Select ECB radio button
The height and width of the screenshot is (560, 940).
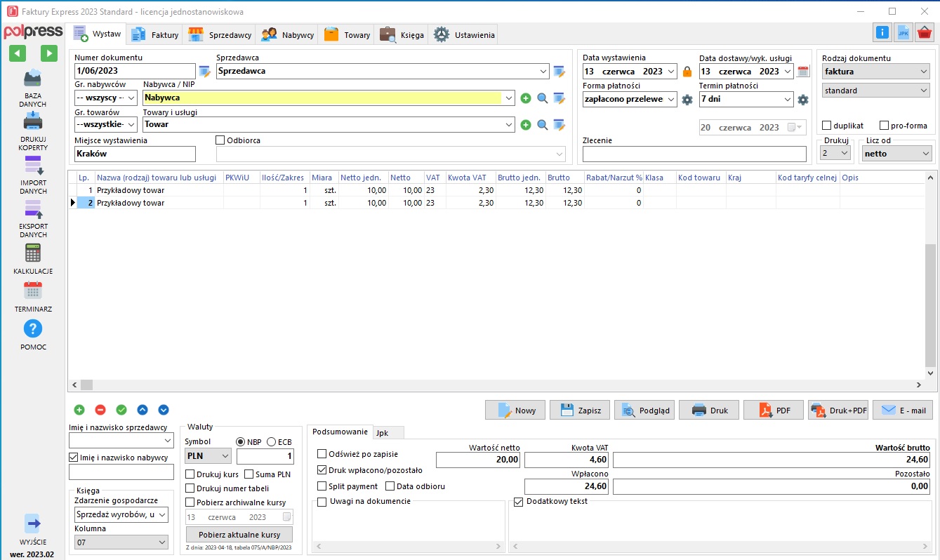(272, 441)
